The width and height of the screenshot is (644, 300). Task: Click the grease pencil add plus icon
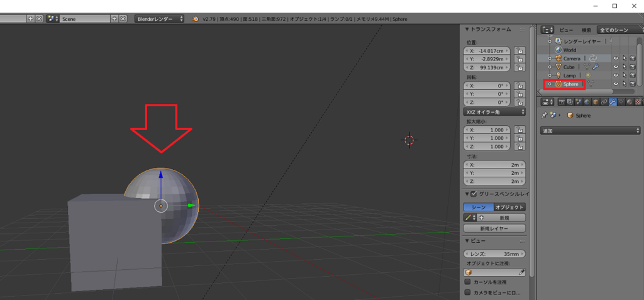[x=481, y=218]
